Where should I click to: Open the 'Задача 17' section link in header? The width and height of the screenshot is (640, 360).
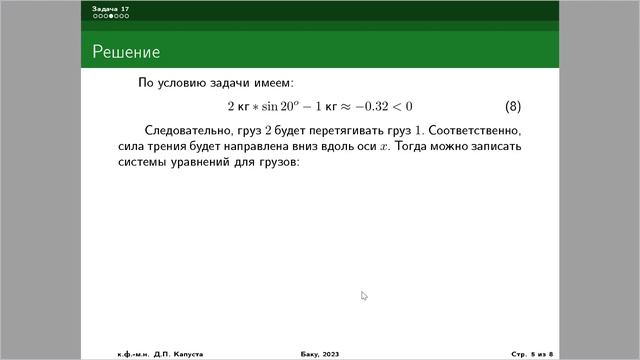111,9
